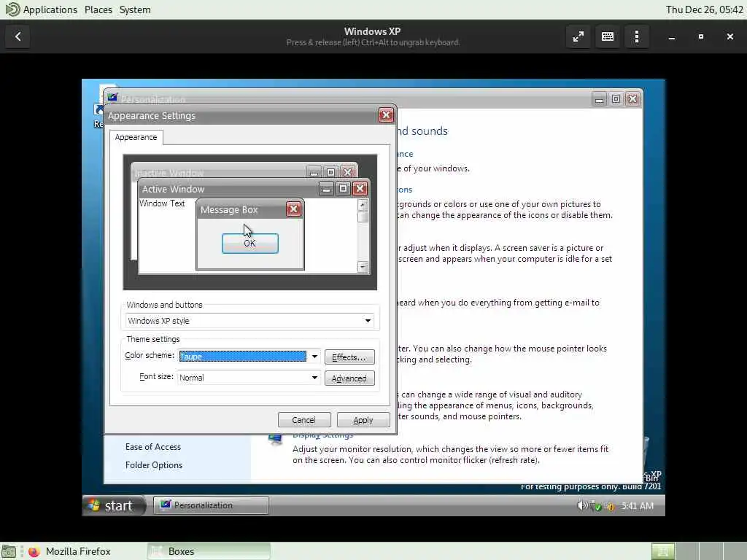Go back in the Boxes header bar
The height and width of the screenshot is (560, 747).
pyautogui.click(x=18, y=36)
